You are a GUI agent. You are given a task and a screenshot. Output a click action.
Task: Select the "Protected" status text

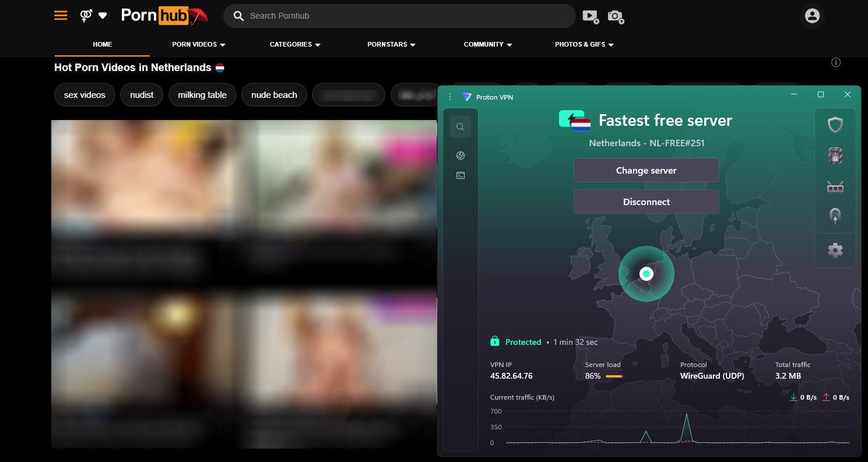coord(523,342)
